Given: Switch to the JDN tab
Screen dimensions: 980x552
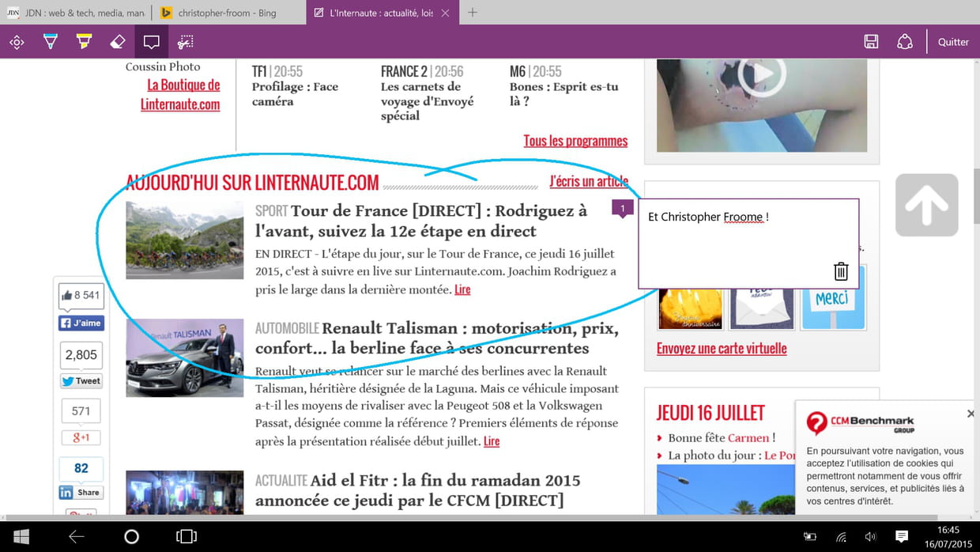Looking at the screenshot, I should pyautogui.click(x=75, y=13).
